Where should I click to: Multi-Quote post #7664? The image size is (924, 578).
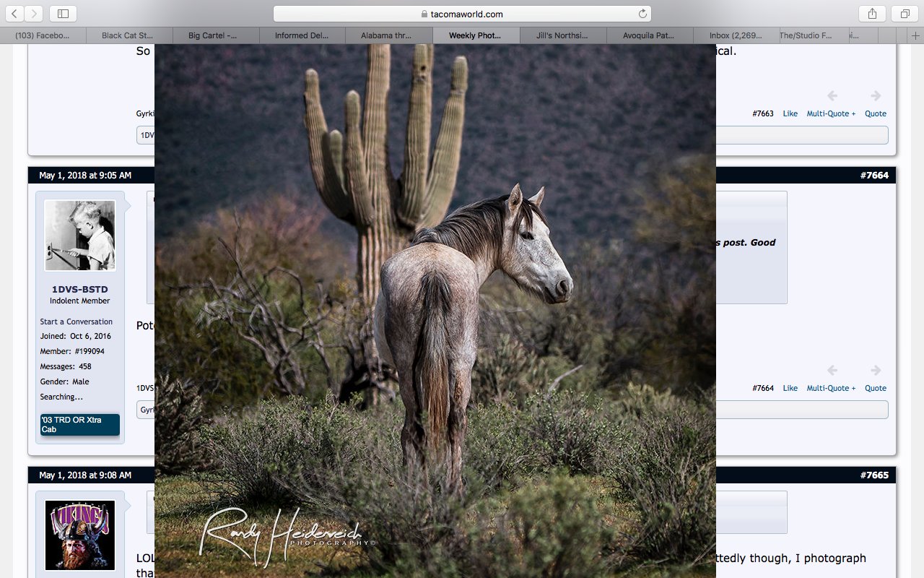pyautogui.click(x=831, y=388)
